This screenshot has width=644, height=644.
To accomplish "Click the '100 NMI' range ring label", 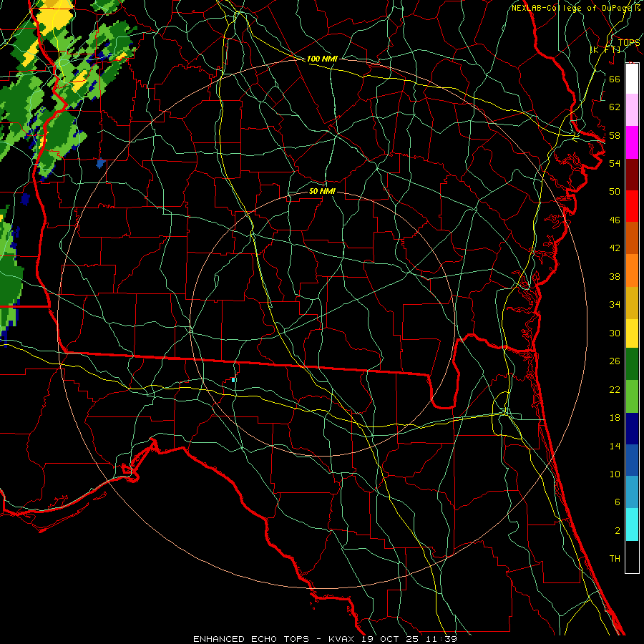I will coord(322,59).
